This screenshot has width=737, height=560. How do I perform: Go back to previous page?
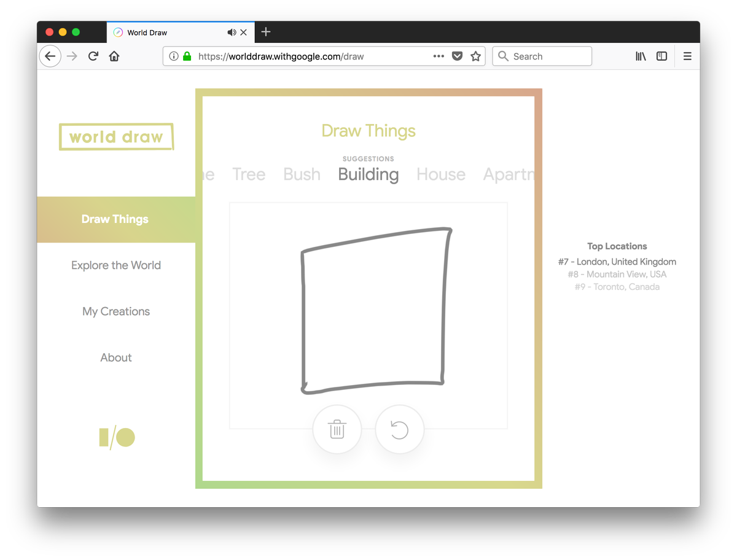pyautogui.click(x=50, y=56)
